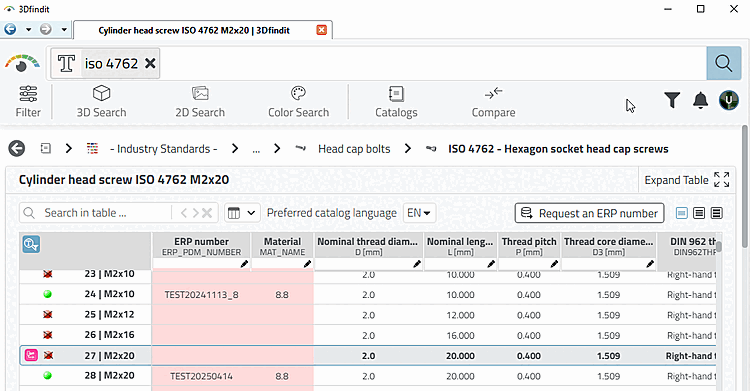Select the dense row density view
The width and height of the screenshot is (750, 391).
(x=717, y=213)
